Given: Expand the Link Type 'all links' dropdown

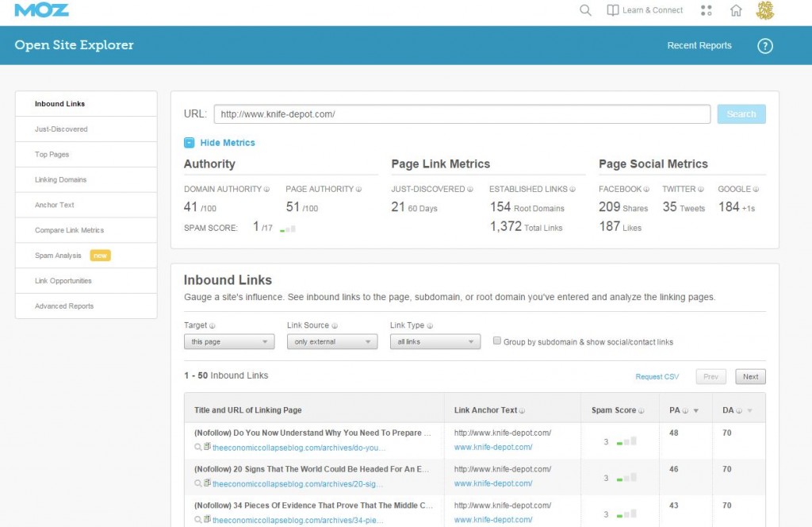Looking at the screenshot, I should (435, 342).
